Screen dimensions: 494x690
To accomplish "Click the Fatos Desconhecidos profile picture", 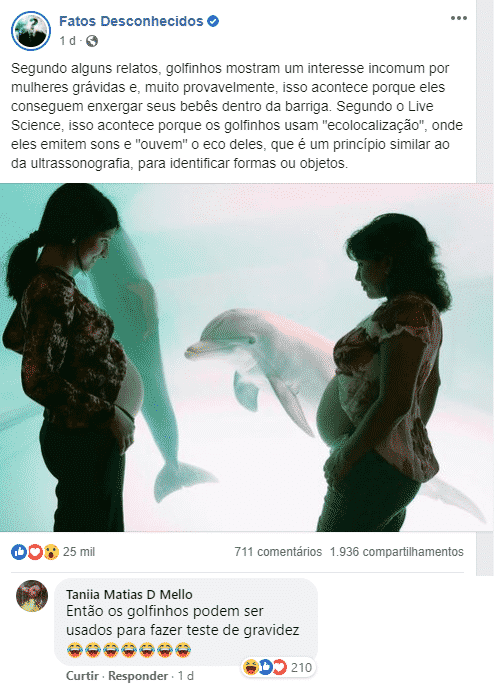I will tap(31, 31).
